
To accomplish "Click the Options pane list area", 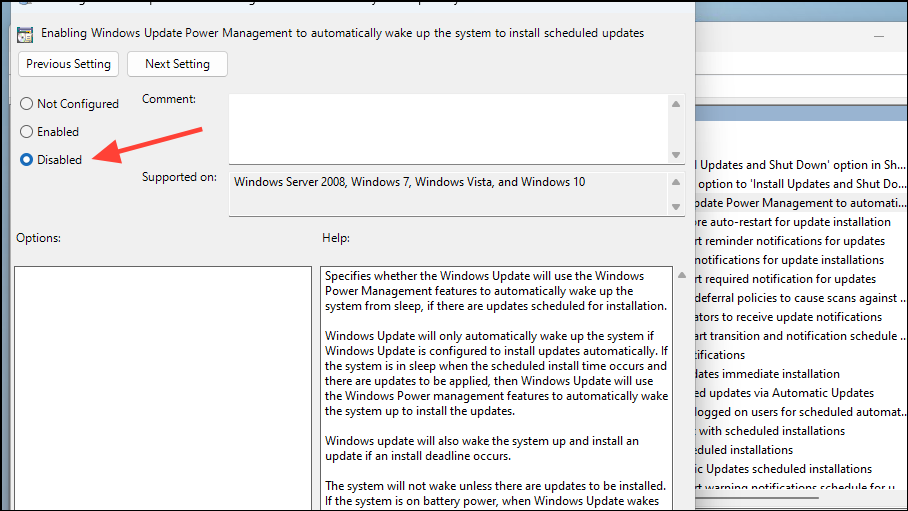I will point(163,388).
